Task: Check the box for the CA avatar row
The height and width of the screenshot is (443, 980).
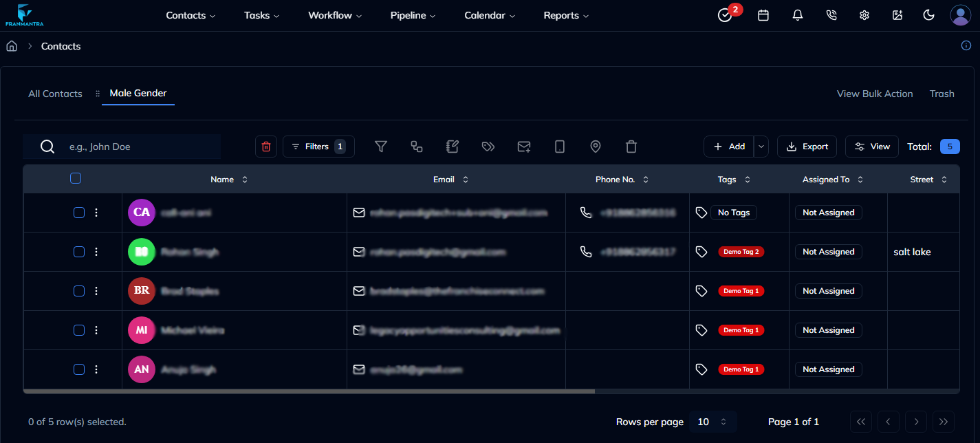Action: point(79,213)
